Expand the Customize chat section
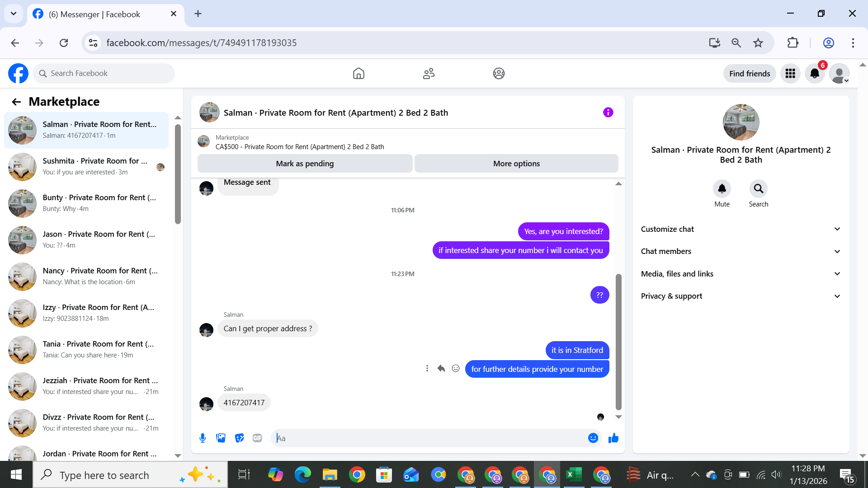 click(741, 229)
